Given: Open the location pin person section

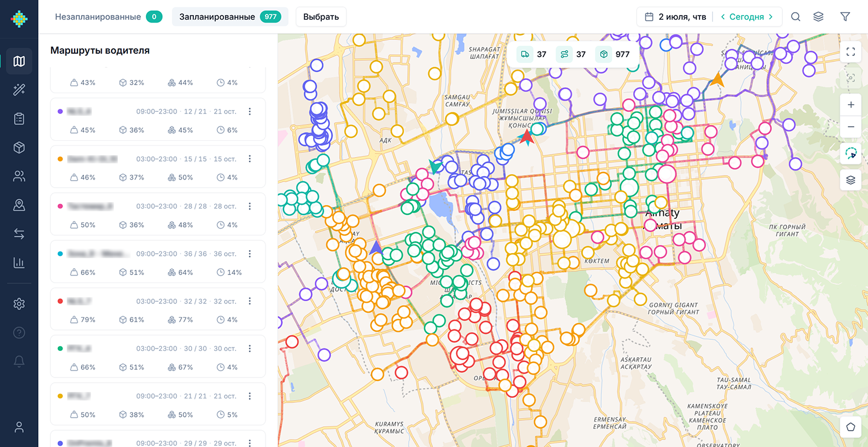Looking at the screenshot, I should pos(19,205).
